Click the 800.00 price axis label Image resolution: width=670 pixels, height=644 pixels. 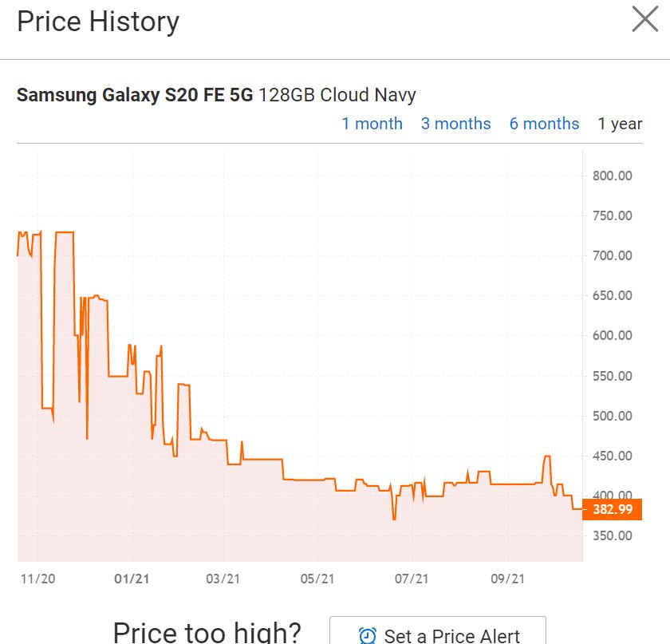click(x=613, y=176)
